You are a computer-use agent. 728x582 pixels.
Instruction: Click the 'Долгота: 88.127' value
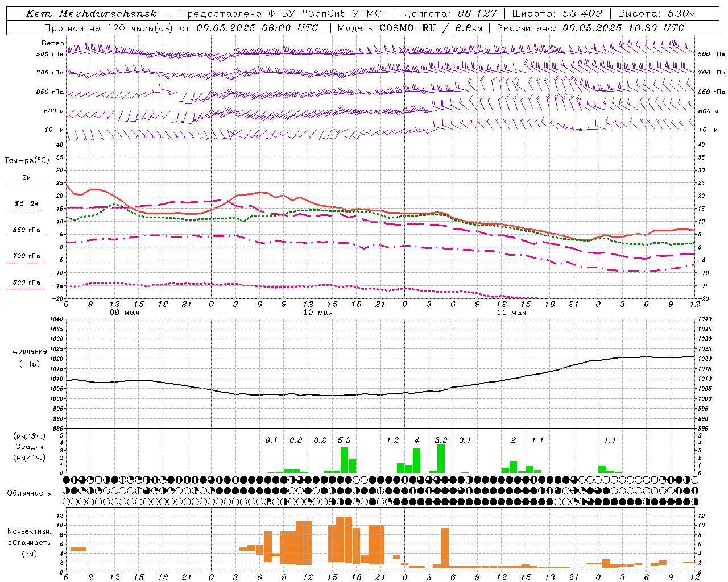[450, 14]
